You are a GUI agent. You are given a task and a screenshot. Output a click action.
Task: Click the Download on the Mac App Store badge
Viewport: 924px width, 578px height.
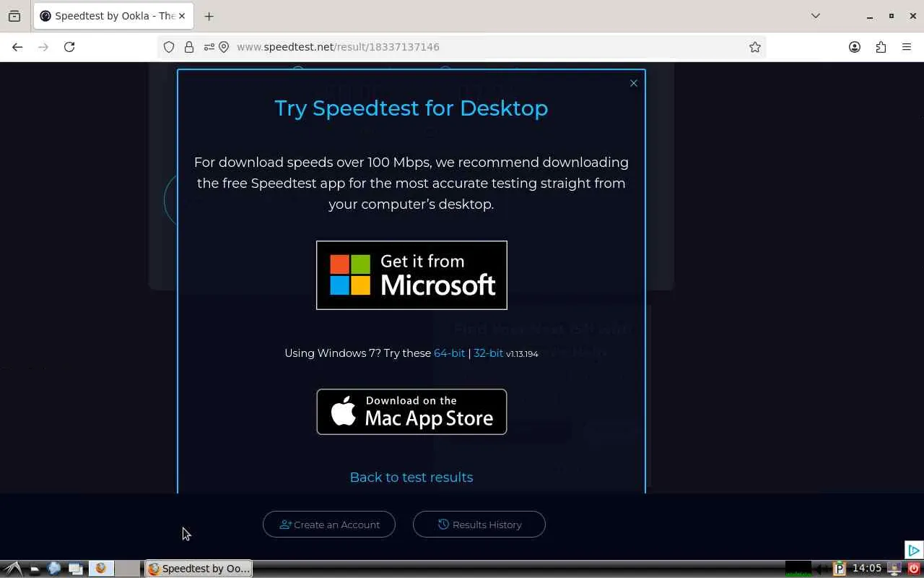[x=411, y=412]
